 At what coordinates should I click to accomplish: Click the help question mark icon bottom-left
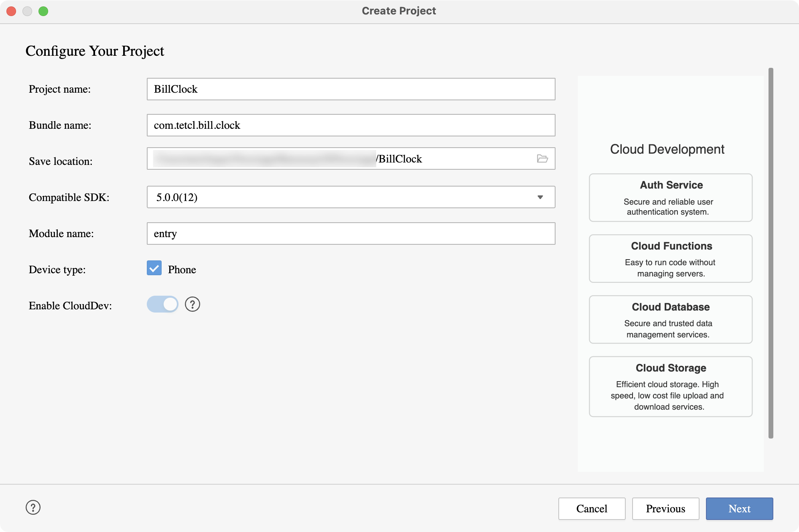click(x=33, y=508)
